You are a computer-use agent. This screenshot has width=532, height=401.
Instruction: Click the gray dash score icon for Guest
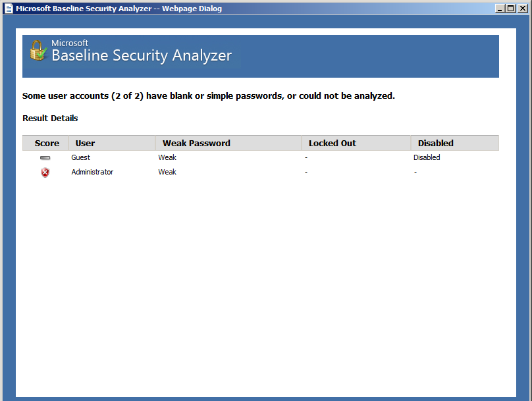(45, 158)
